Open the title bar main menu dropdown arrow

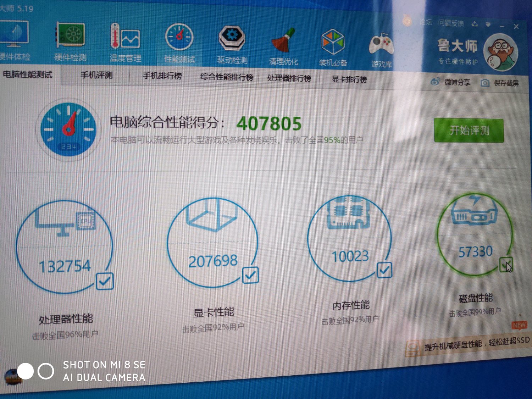[x=488, y=24]
